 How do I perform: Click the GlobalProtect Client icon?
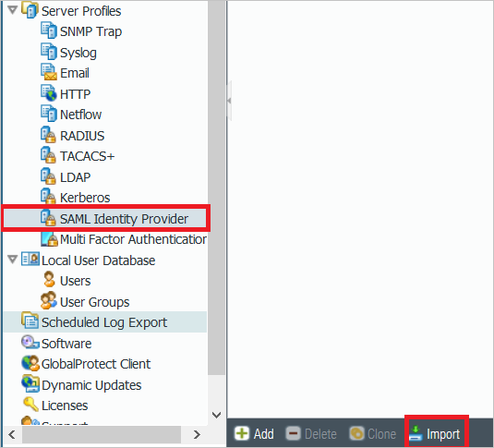pyautogui.click(x=30, y=363)
